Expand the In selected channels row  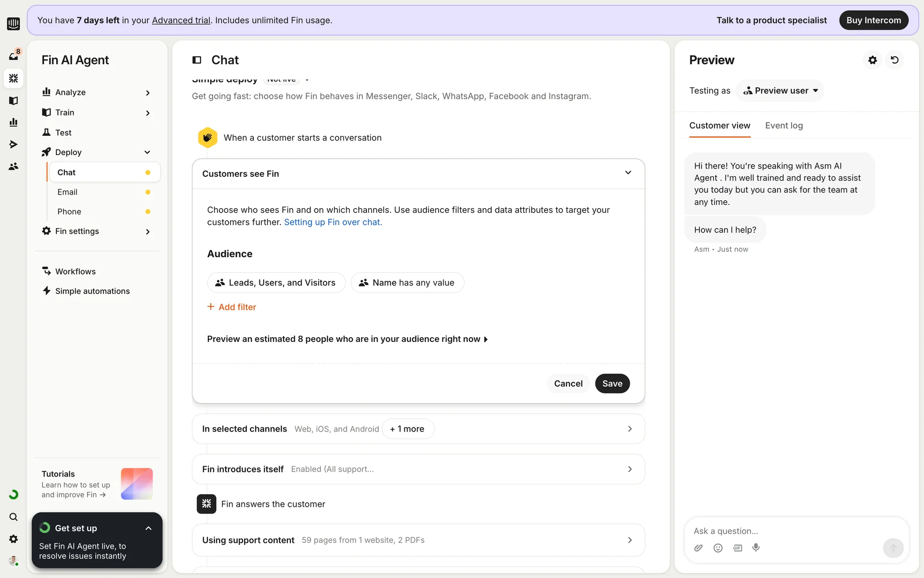tap(629, 429)
